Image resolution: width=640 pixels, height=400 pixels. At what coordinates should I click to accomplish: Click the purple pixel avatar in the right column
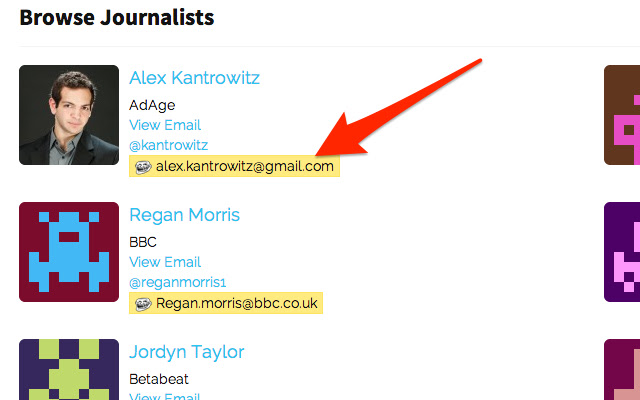[x=622, y=252]
